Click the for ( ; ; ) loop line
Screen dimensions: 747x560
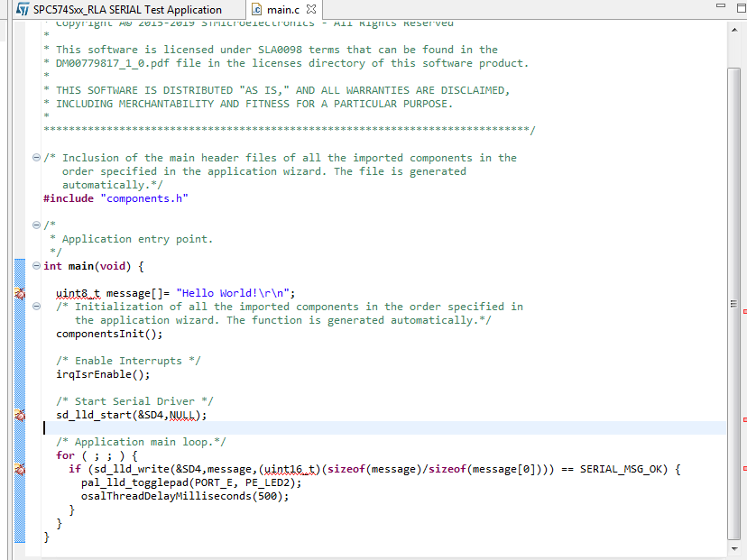tap(97, 455)
